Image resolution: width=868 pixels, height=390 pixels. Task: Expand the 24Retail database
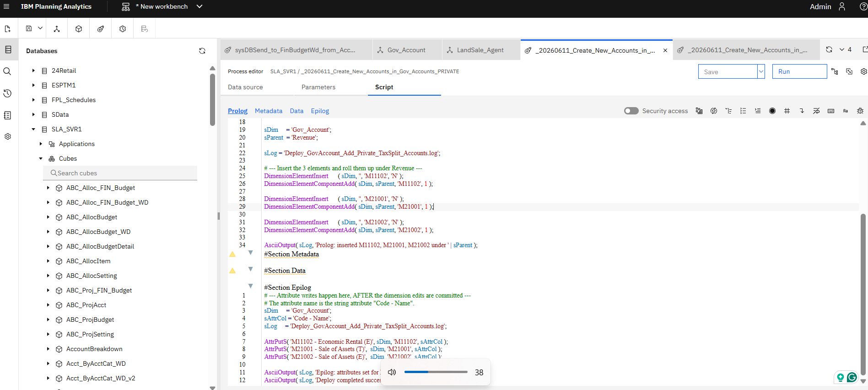pos(33,70)
